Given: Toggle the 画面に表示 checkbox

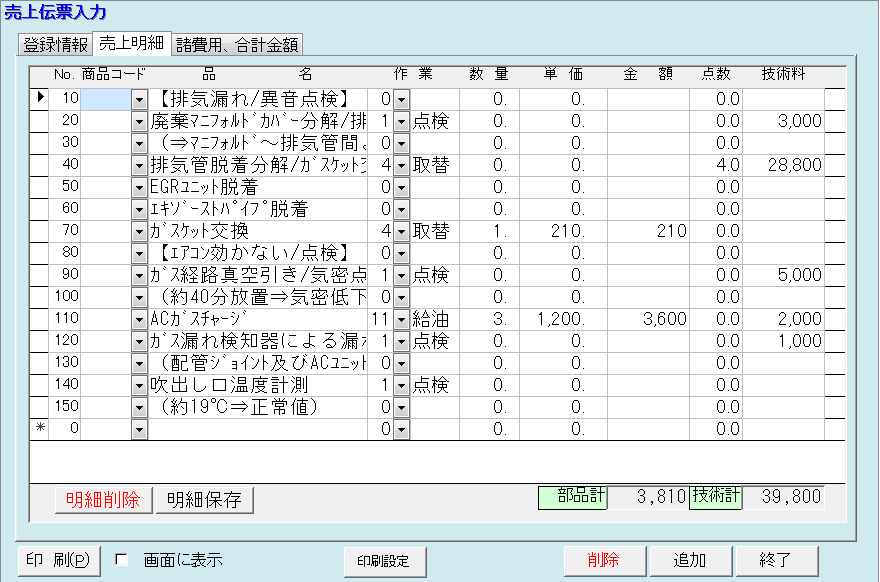Looking at the screenshot, I should click(122, 560).
